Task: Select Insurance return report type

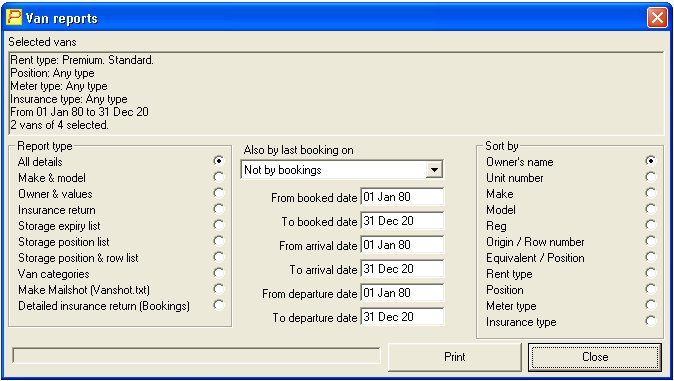Action: tap(219, 209)
